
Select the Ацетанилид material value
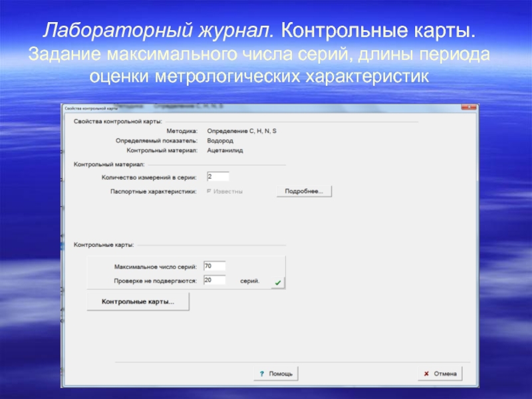[x=225, y=150]
